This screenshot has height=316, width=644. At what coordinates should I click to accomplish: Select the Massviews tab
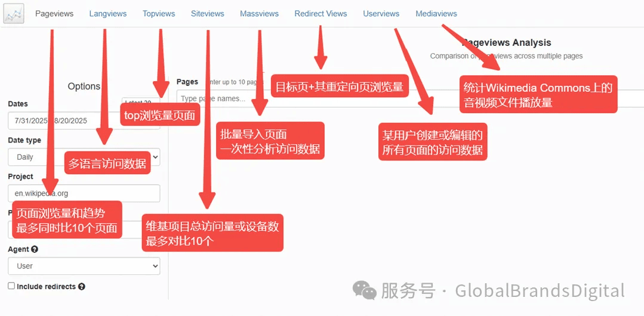coord(259,14)
